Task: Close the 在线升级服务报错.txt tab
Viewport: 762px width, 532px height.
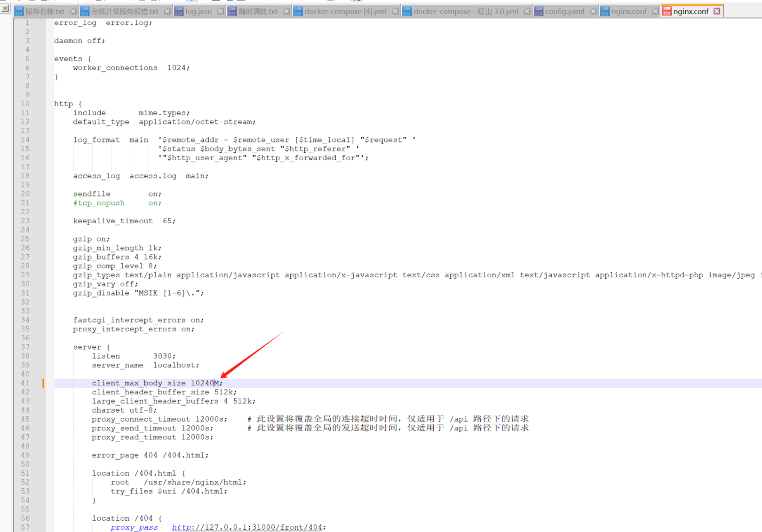Action: (167, 11)
